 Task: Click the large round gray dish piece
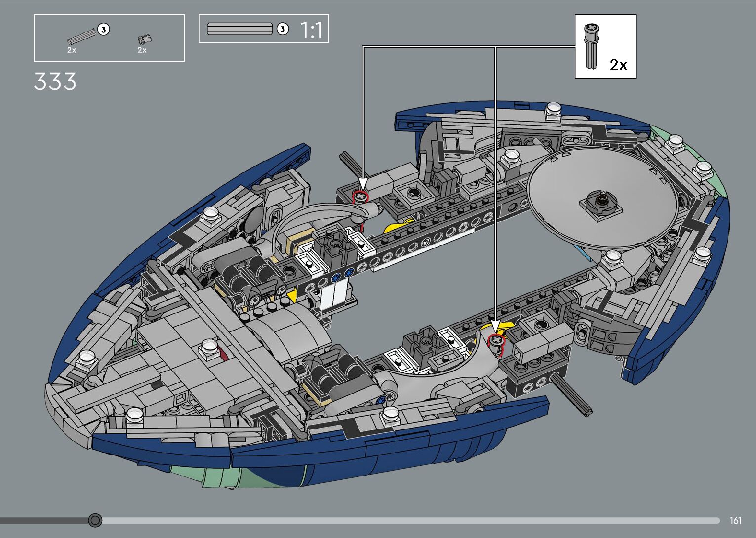(601, 198)
